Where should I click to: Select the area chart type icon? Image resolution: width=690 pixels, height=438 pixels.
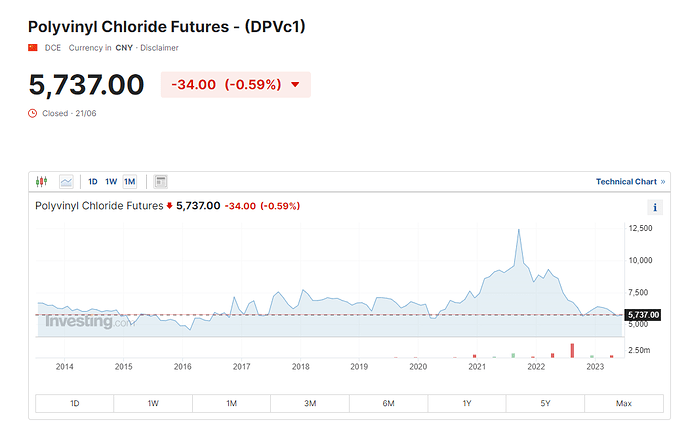coord(66,181)
